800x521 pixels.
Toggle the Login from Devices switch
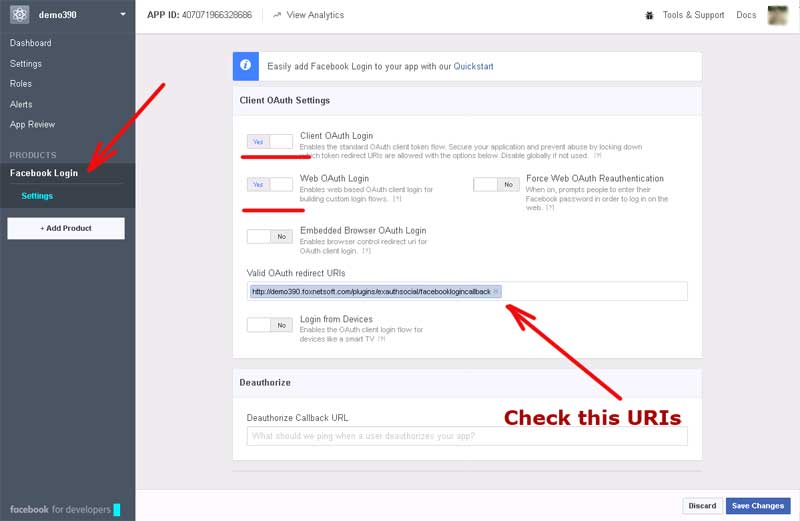[x=269, y=325]
